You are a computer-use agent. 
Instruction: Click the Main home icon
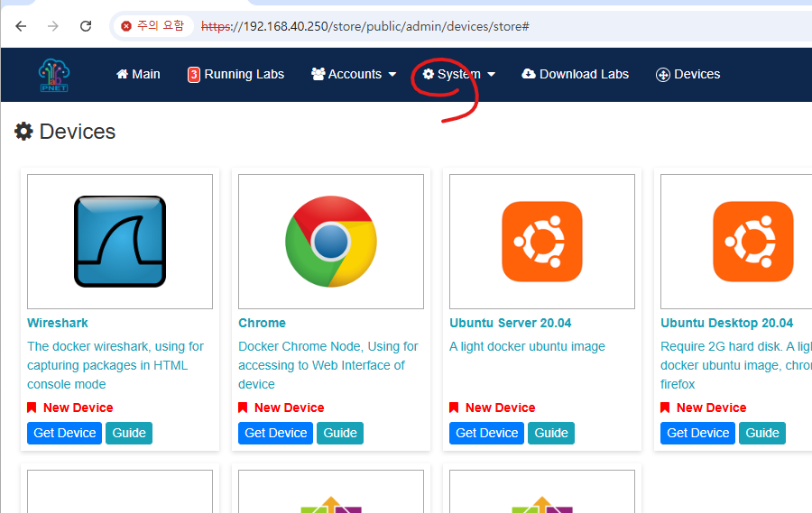tap(122, 74)
